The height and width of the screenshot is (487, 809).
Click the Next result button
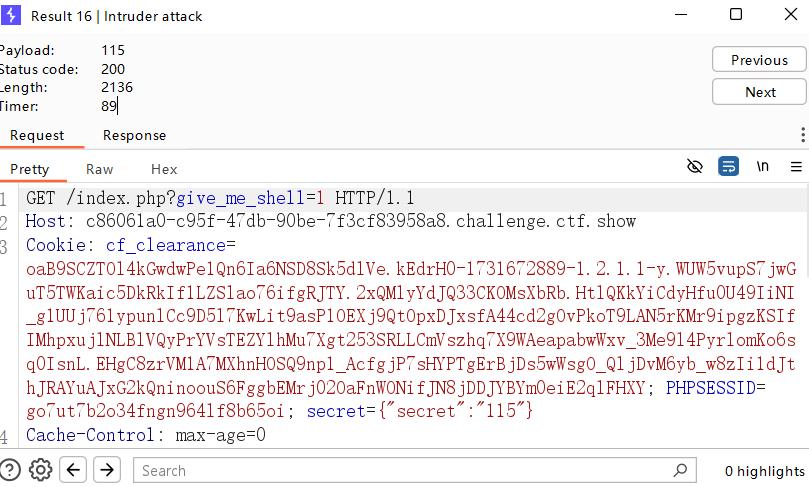click(x=759, y=92)
